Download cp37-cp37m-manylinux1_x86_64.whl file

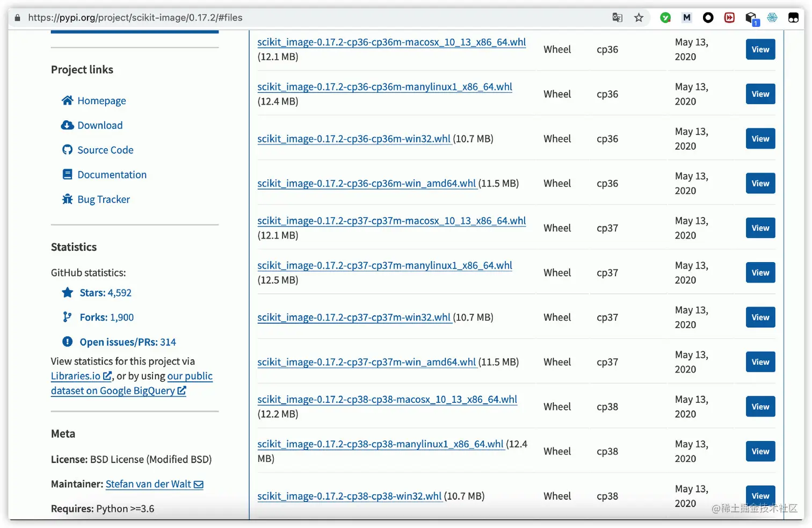click(385, 265)
